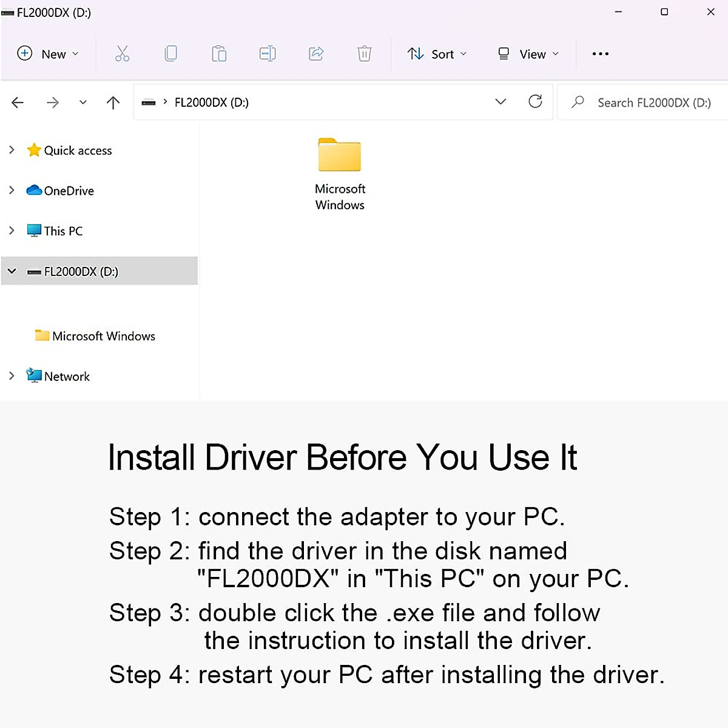Select Network in the navigation pane
Image resolution: width=728 pixels, height=728 pixels.
click(58, 376)
